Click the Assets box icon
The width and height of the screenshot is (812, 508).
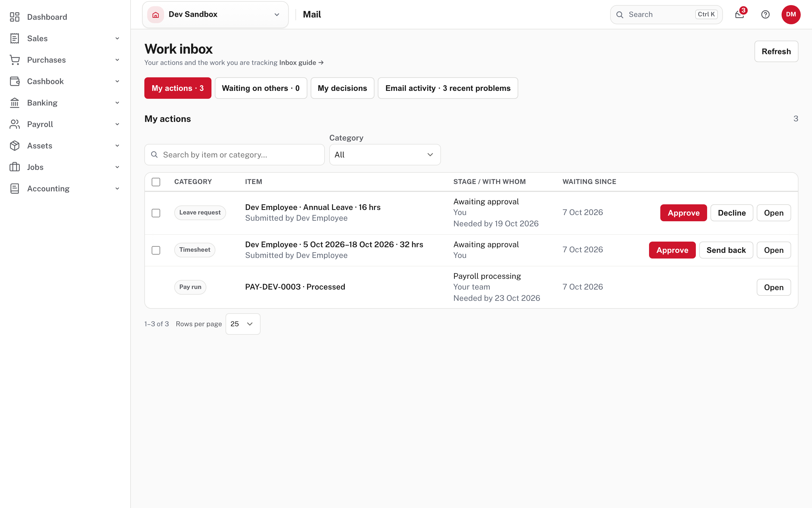14,146
